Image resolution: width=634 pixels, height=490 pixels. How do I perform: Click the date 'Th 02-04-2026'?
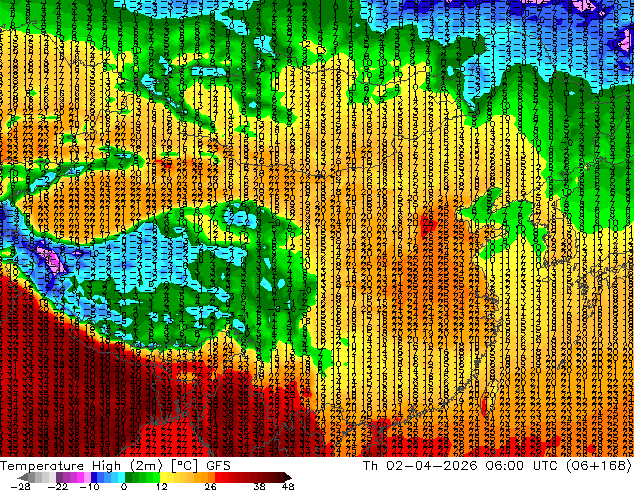[x=420, y=466]
